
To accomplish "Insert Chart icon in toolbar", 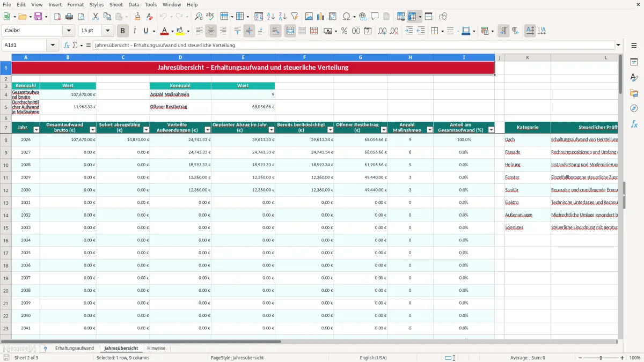I will pyautogui.click(x=321, y=17).
